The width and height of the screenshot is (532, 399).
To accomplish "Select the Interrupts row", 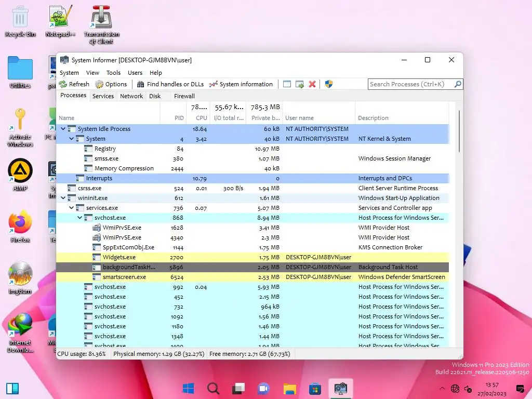I will 252,178.
